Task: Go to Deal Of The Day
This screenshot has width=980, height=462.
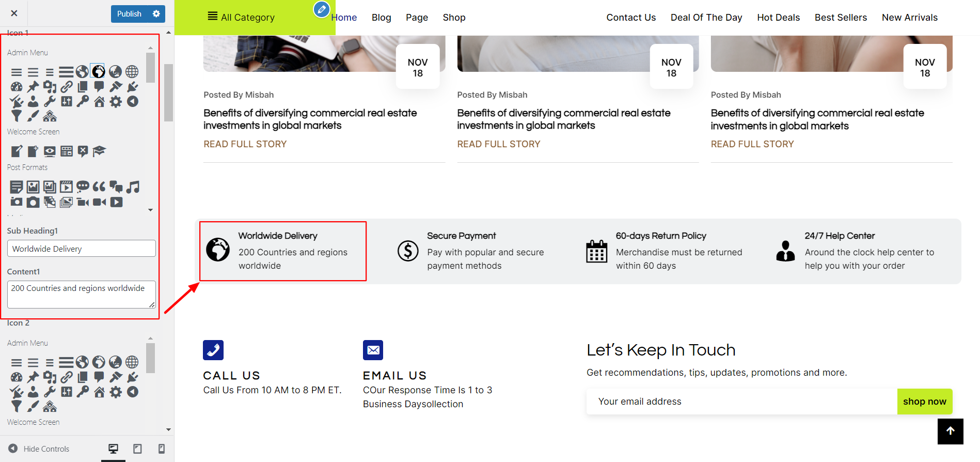Action: click(706, 18)
